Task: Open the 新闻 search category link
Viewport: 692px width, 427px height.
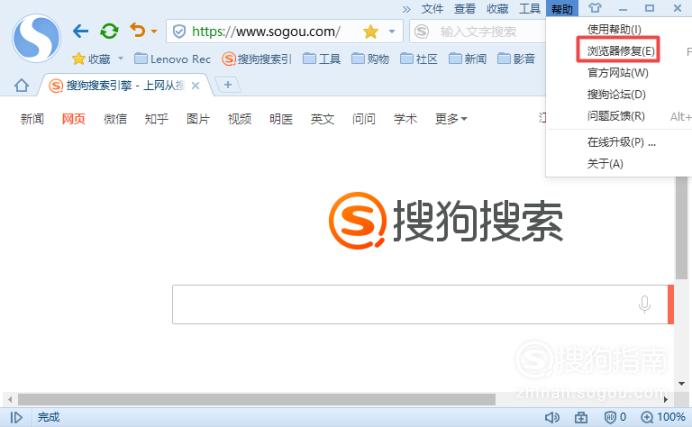Action: tap(32, 119)
